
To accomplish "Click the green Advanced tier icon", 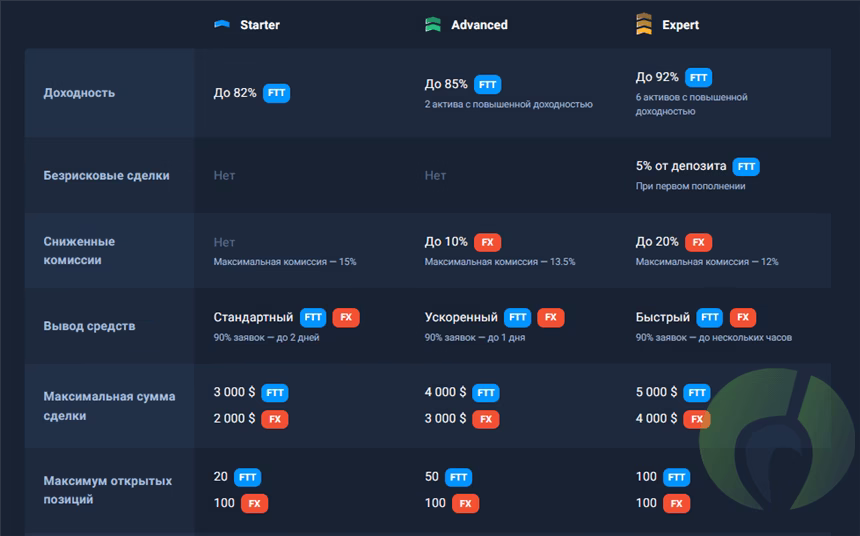I will point(433,24).
